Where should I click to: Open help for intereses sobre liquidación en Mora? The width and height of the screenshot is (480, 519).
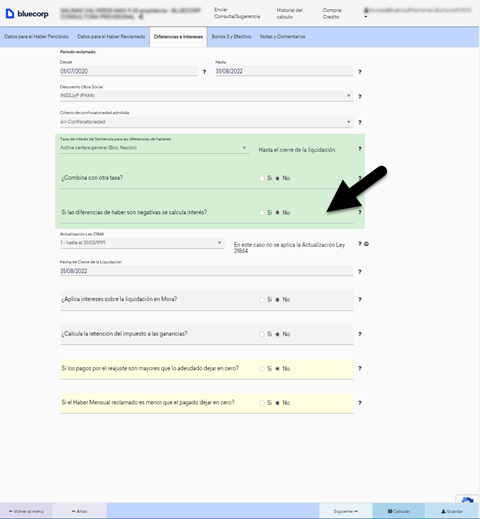360,299
